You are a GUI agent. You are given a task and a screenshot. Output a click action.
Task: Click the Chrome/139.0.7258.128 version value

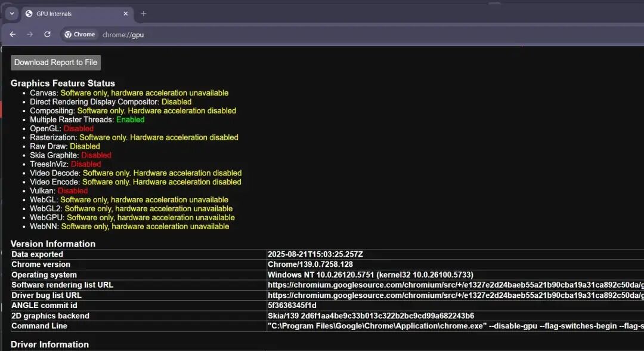pyautogui.click(x=310, y=264)
